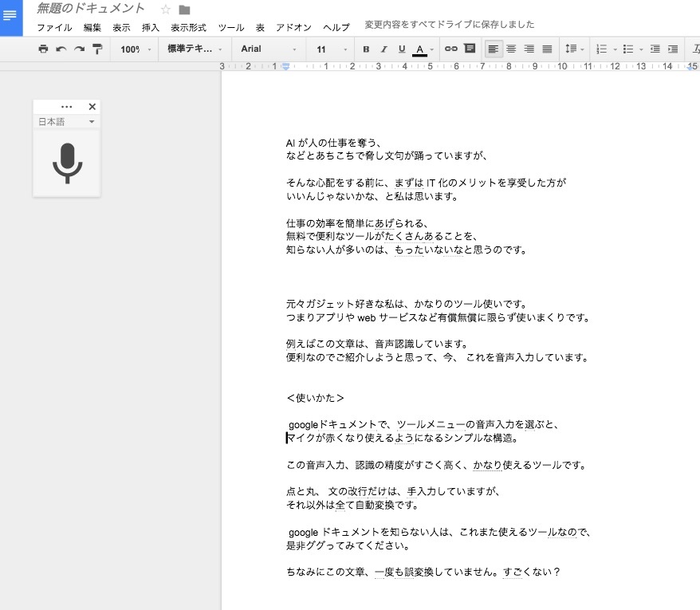
Task: Click the line 例えばこの文章は、音声認識しています。
Action: coord(377,344)
